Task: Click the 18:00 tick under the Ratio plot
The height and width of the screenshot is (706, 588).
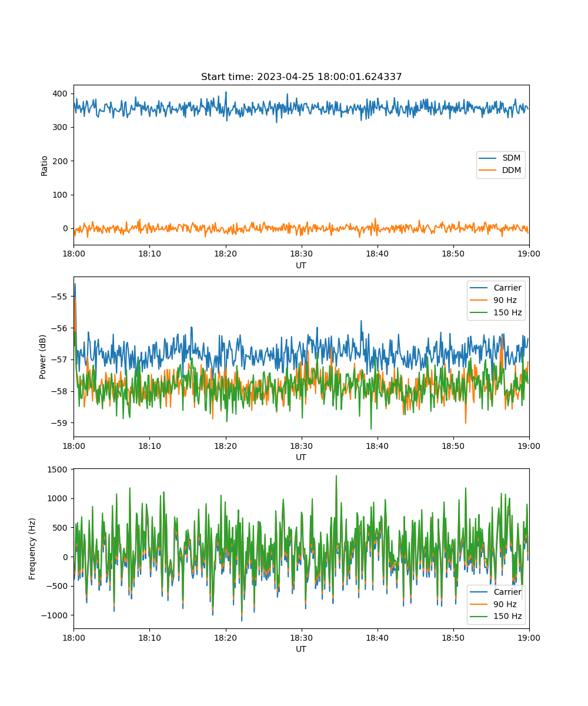Action: 73,254
